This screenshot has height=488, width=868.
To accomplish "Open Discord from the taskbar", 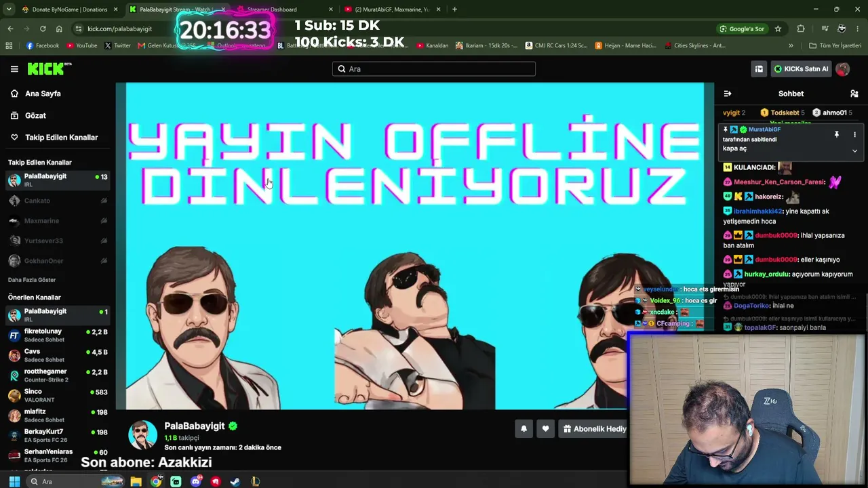I will (196, 481).
